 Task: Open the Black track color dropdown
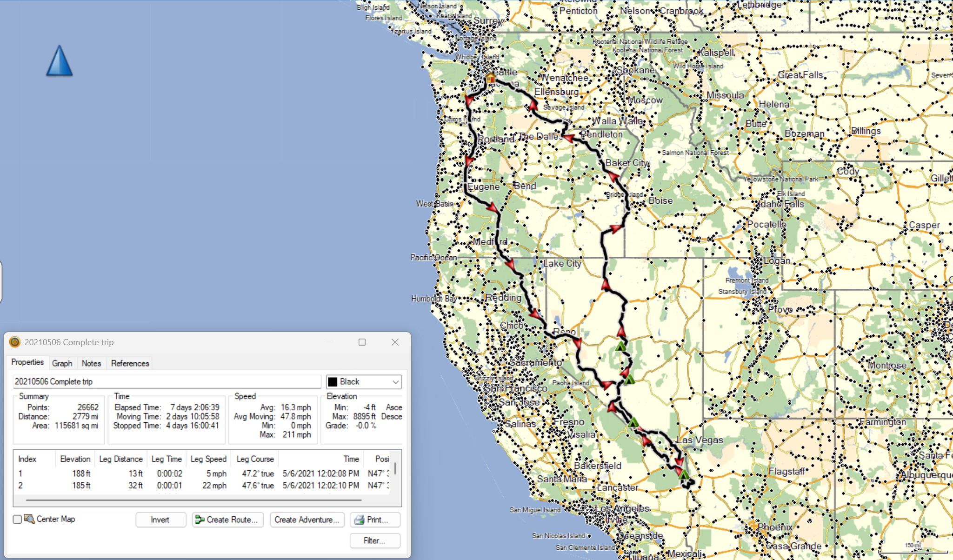(x=395, y=382)
